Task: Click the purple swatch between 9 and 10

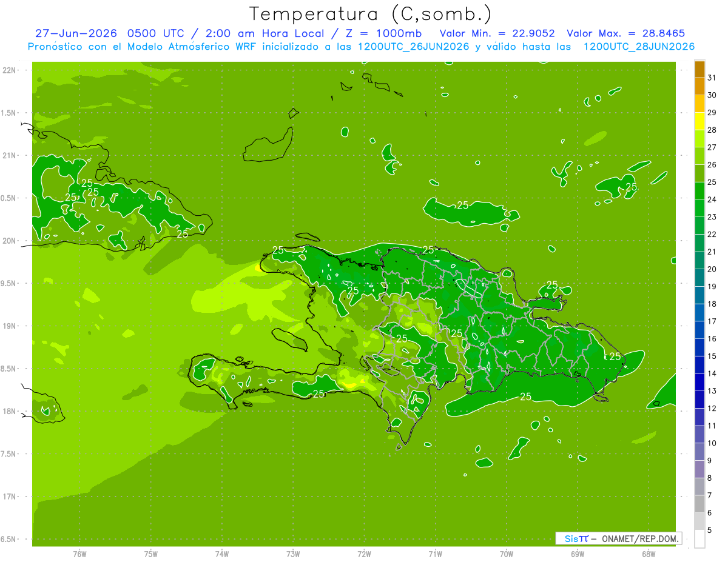Action: [699, 452]
